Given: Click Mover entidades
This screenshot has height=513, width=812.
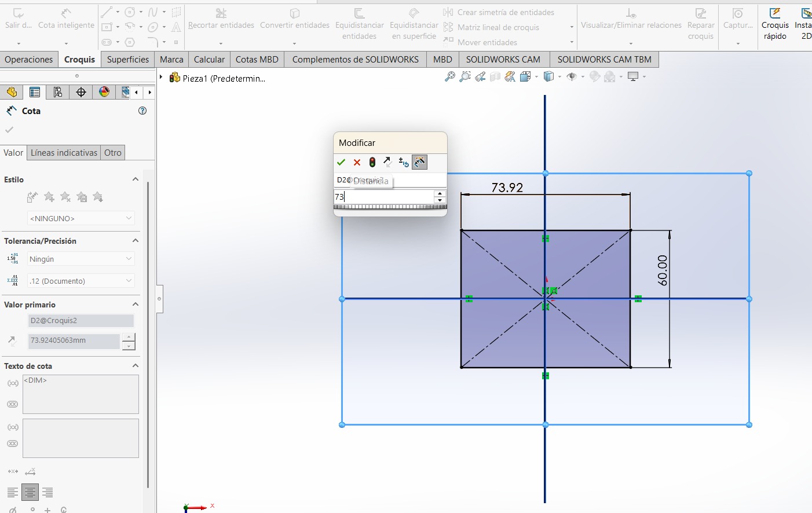Looking at the screenshot, I should tap(481, 42).
